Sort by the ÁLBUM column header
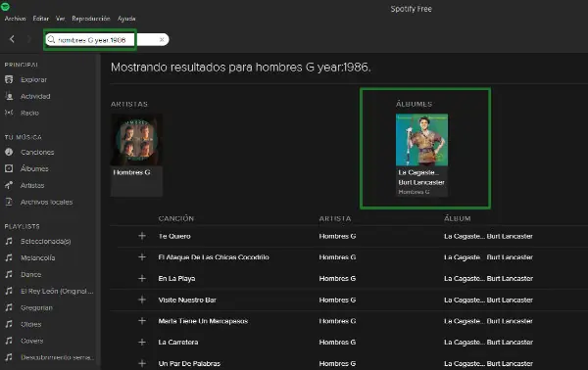This screenshot has width=588, height=370. point(457,218)
